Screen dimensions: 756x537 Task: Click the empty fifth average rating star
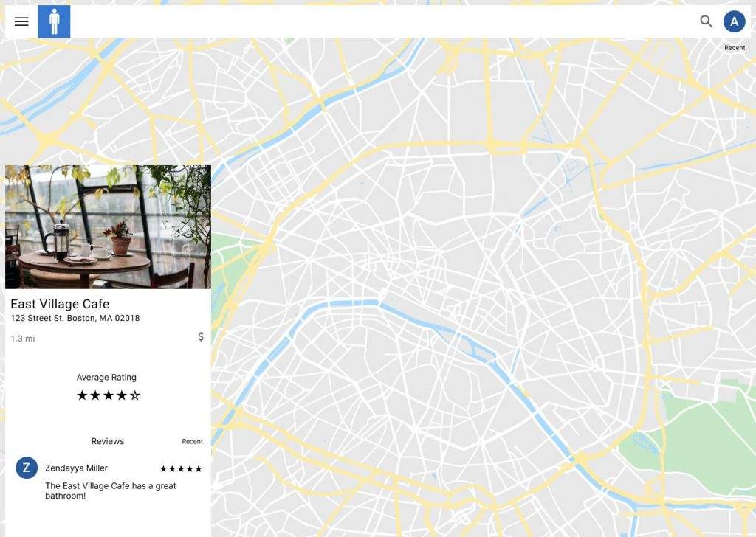pos(135,395)
